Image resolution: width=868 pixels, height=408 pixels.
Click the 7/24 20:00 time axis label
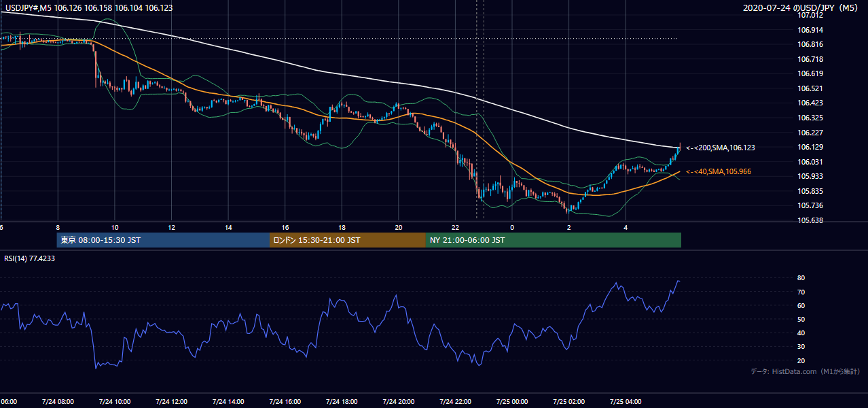(399, 402)
